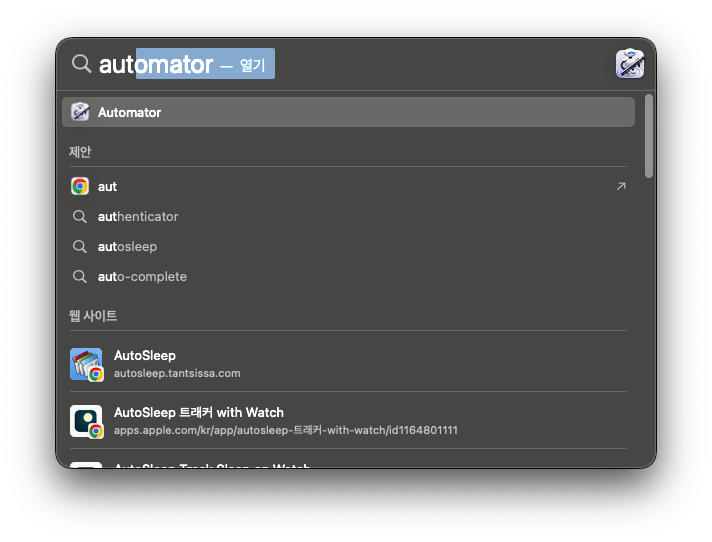712x542 pixels.
Task: Select the authenticator suggestion
Action: point(348,217)
